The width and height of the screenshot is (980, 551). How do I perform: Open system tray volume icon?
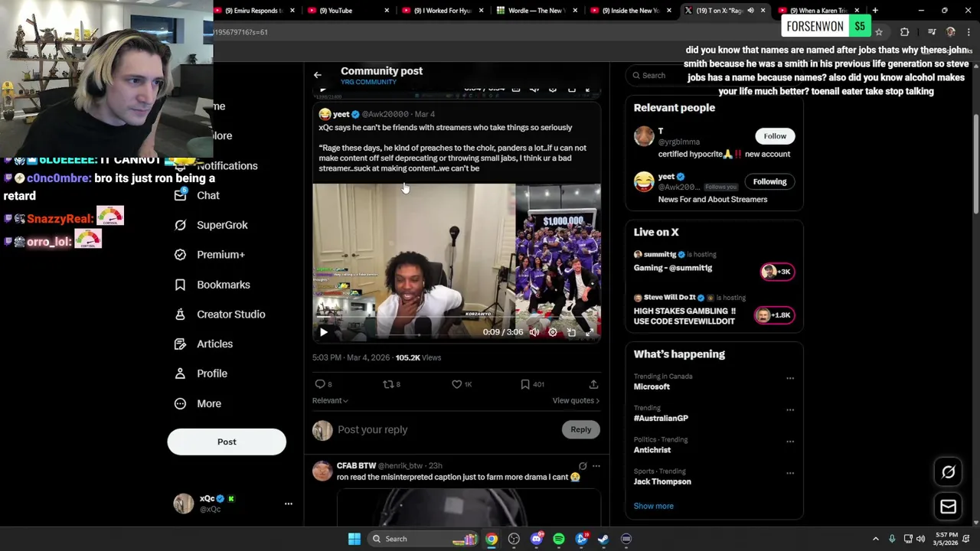click(x=920, y=539)
